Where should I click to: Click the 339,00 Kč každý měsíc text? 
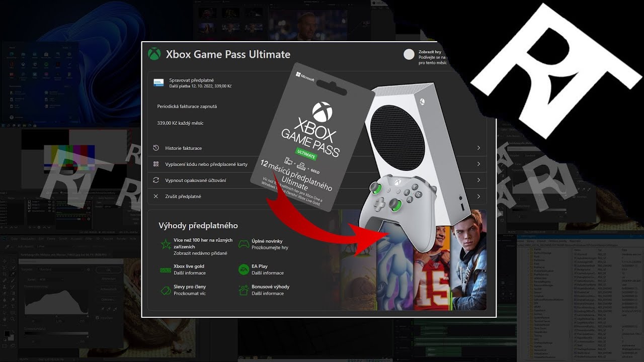click(180, 123)
